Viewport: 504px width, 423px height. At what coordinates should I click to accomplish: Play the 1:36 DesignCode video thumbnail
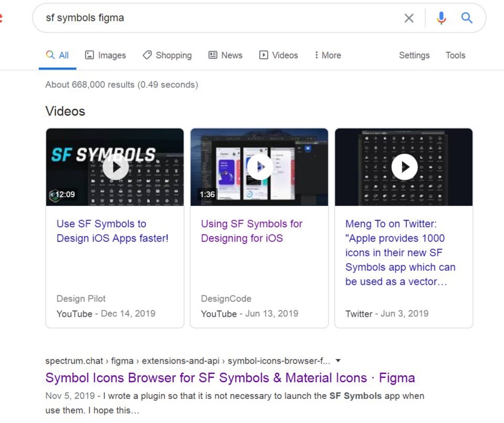pos(259,167)
